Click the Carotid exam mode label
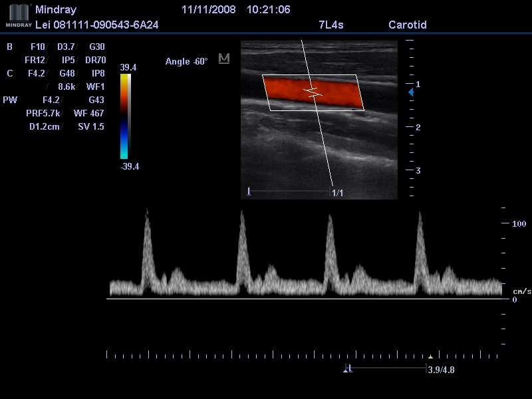 [407, 25]
